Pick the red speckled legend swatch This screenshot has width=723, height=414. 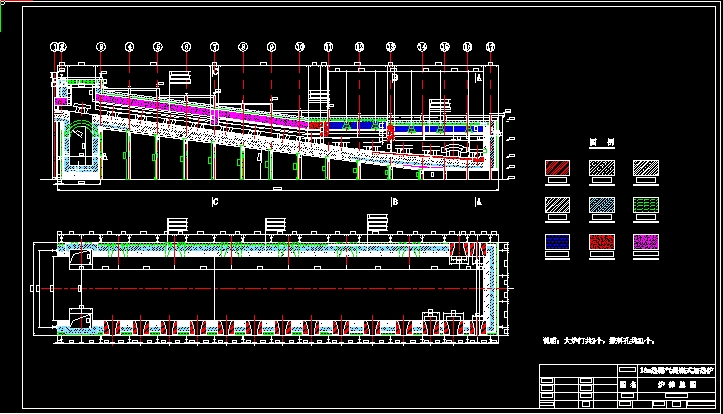tap(602, 242)
